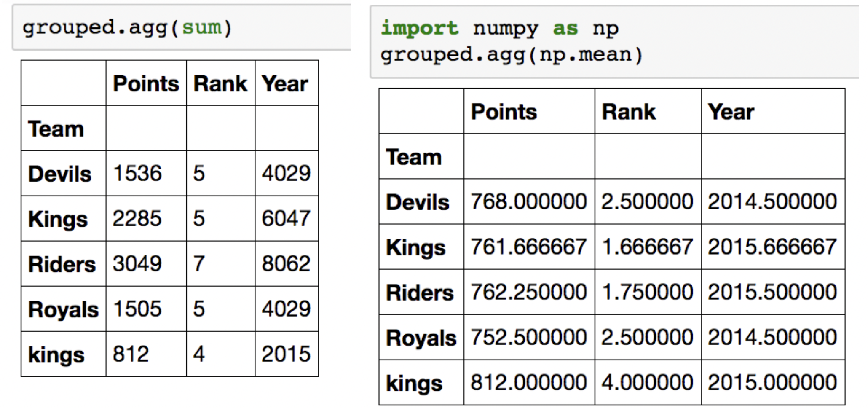Click the 'import' keyword in code
Image resolution: width=868 pixels, height=408 pixels.
[419, 28]
